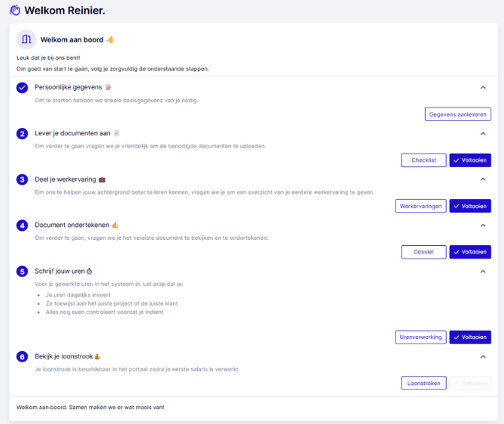Open Loonstroken
Screen dimensions: 504x424
[x=424, y=383]
